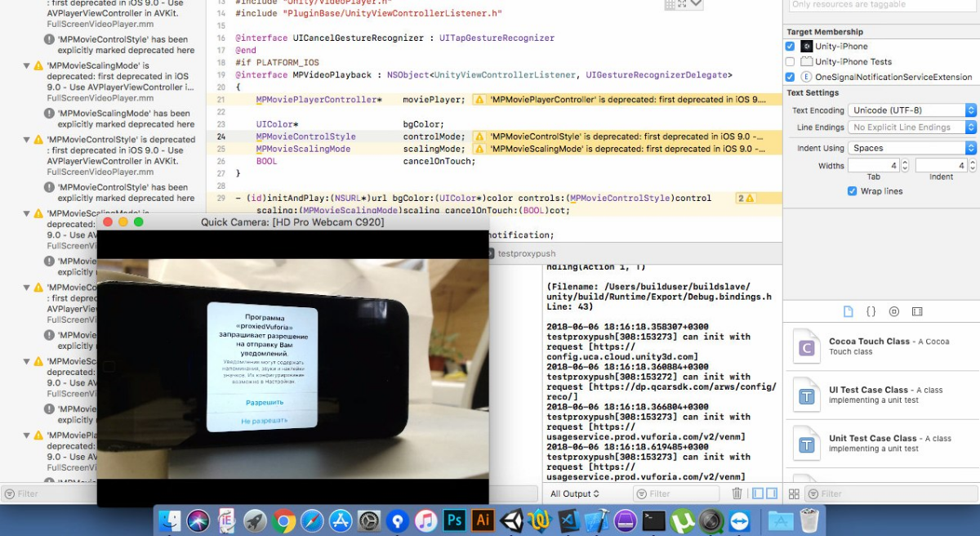The width and height of the screenshot is (980, 536).
Task: Open Siri from the Dock
Action: click(198, 520)
